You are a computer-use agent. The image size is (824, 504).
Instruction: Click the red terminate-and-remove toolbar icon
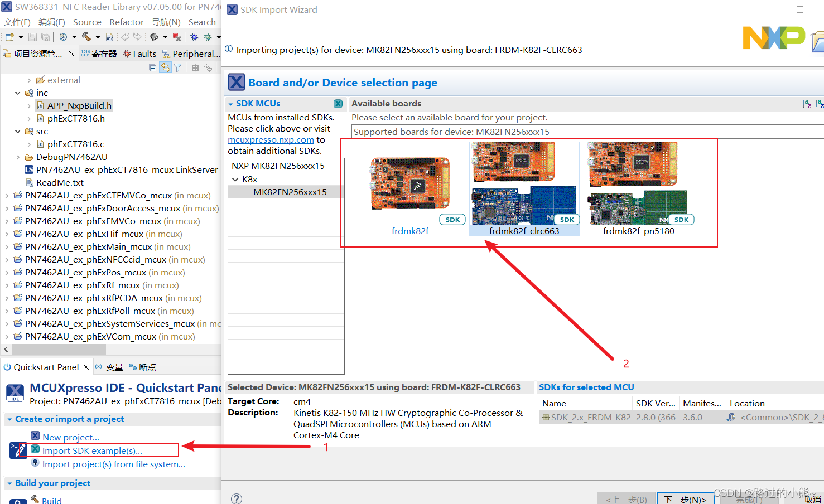click(177, 37)
